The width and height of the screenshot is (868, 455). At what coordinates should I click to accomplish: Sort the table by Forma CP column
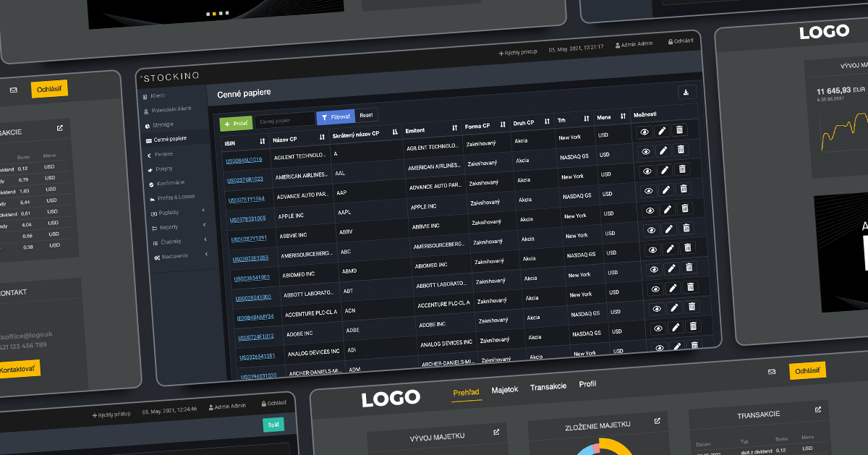pos(503,124)
